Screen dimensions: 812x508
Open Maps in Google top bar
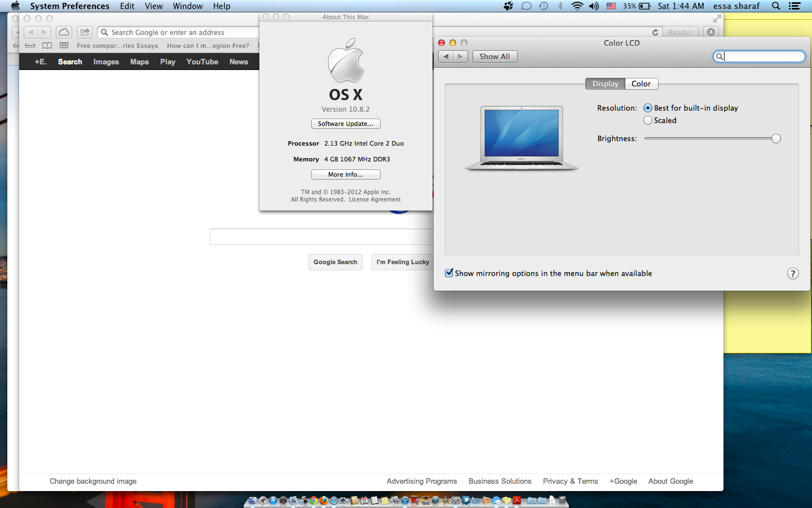click(139, 62)
